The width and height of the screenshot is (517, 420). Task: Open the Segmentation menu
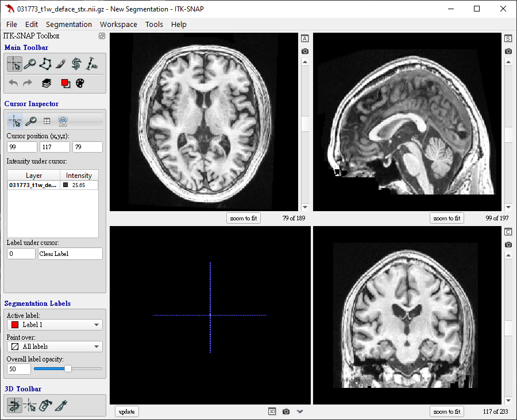coord(69,24)
